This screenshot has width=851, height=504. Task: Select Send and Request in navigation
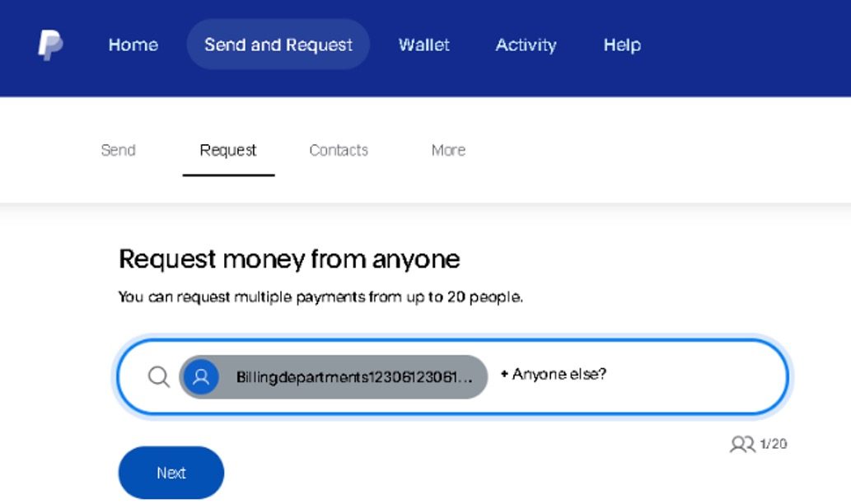(278, 45)
